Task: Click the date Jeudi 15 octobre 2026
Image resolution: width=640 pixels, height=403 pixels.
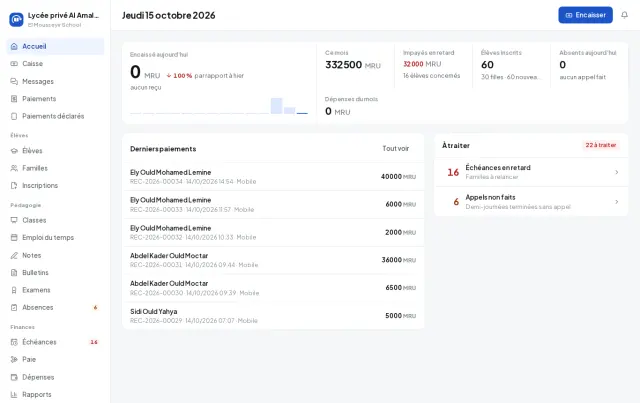Action: pyautogui.click(x=169, y=16)
